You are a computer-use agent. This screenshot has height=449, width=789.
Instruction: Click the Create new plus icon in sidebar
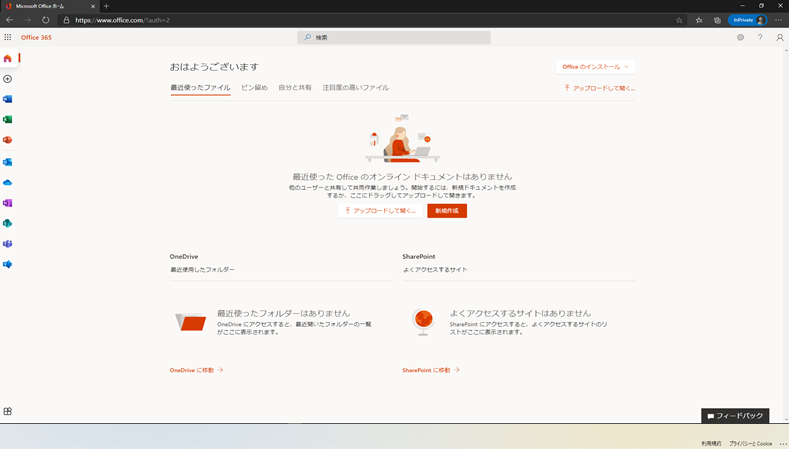click(x=8, y=79)
